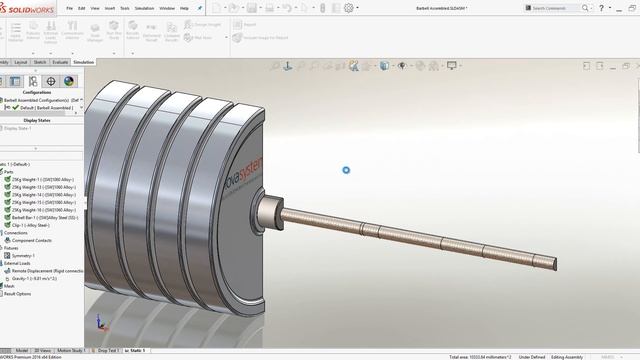The height and width of the screenshot is (360, 640).
Task: Open the File menu
Action: (x=69, y=8)
